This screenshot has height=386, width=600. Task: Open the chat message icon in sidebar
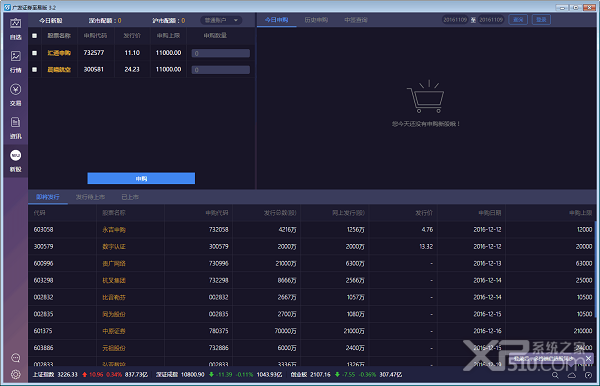16,358
